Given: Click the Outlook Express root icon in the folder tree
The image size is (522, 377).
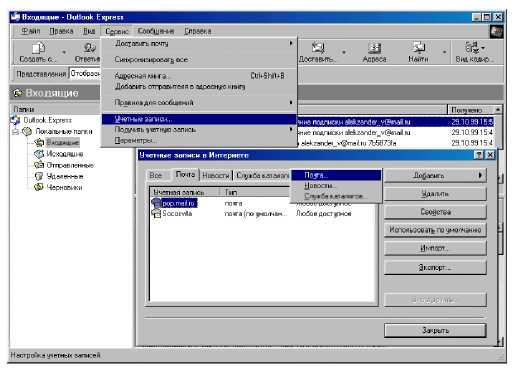Looking at the screenshot, I should (15, 120).
